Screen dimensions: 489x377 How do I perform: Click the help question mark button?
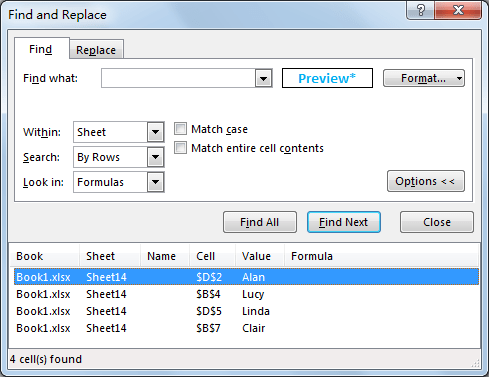click(421, 10)
